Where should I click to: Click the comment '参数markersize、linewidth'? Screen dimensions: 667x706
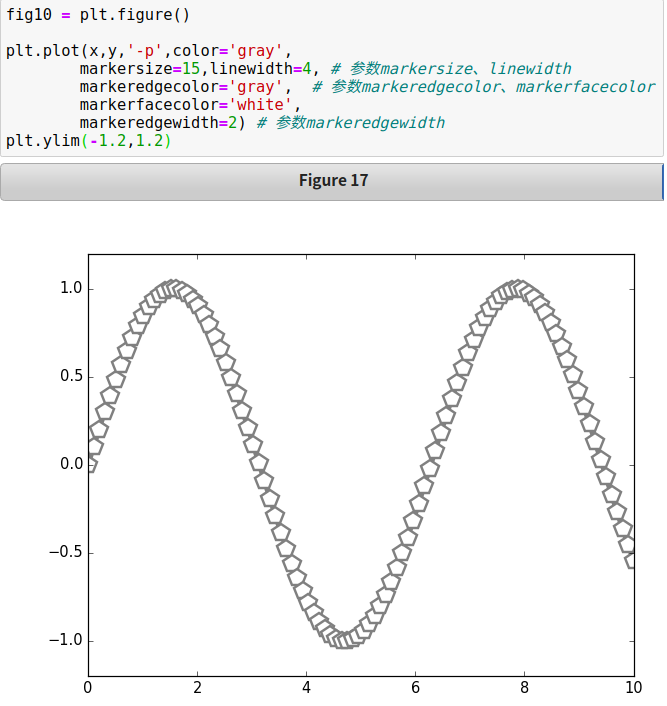pos(460,69)
